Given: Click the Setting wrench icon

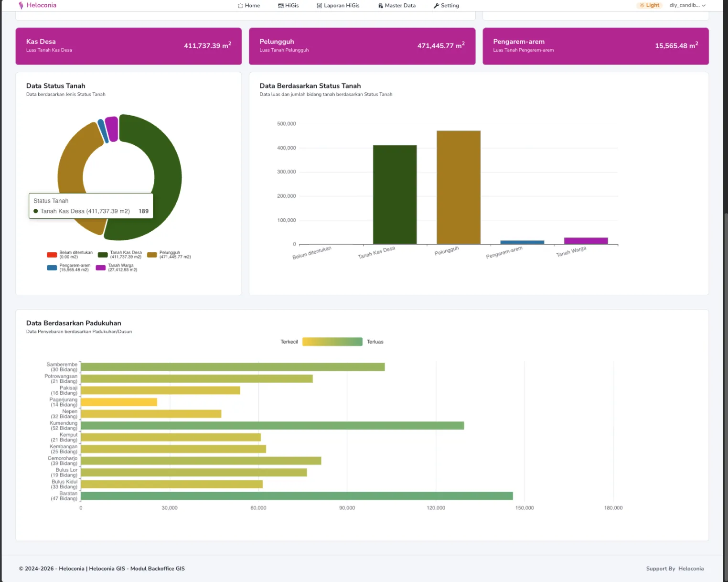Looking at the screenshot, I should (x=436, y=6).
